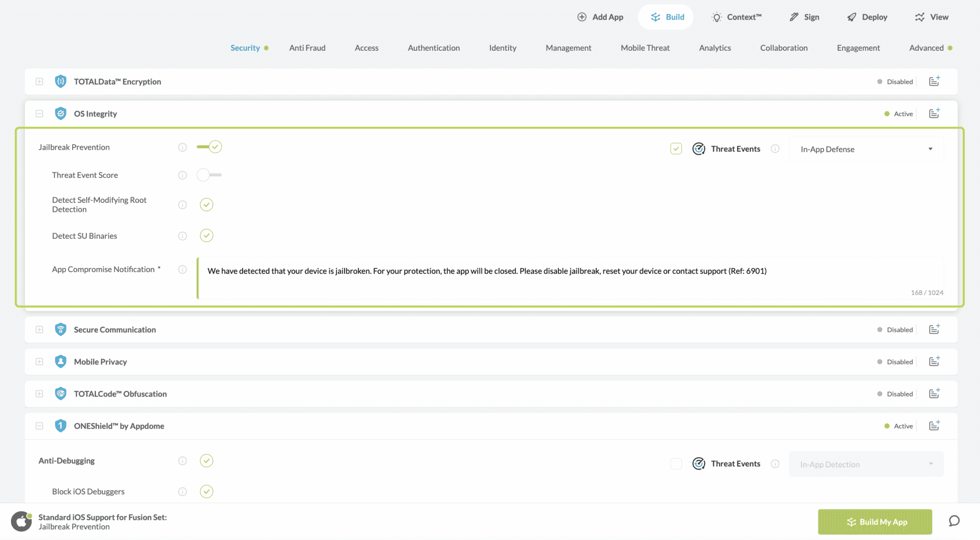Toggle the Jailbreak Prevention switch off

coord(210,147)
